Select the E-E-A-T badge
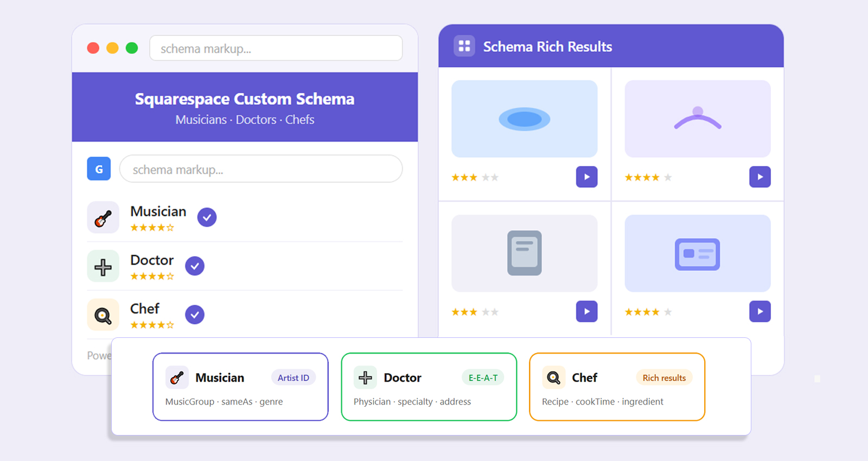868x461 pixels. tap(483, 377)
